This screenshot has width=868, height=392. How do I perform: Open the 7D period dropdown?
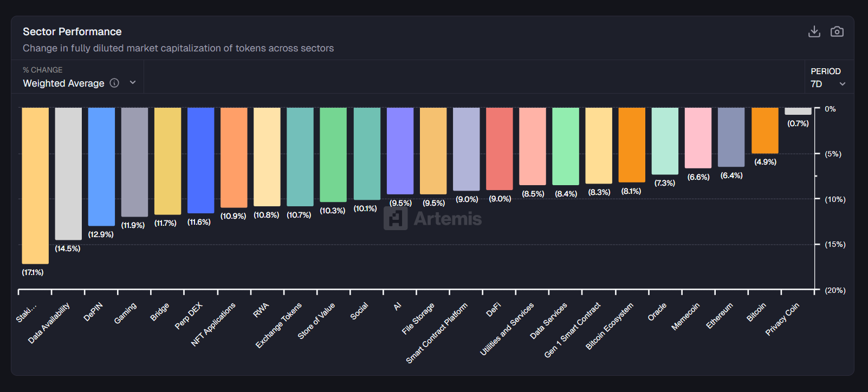(827, 84)
